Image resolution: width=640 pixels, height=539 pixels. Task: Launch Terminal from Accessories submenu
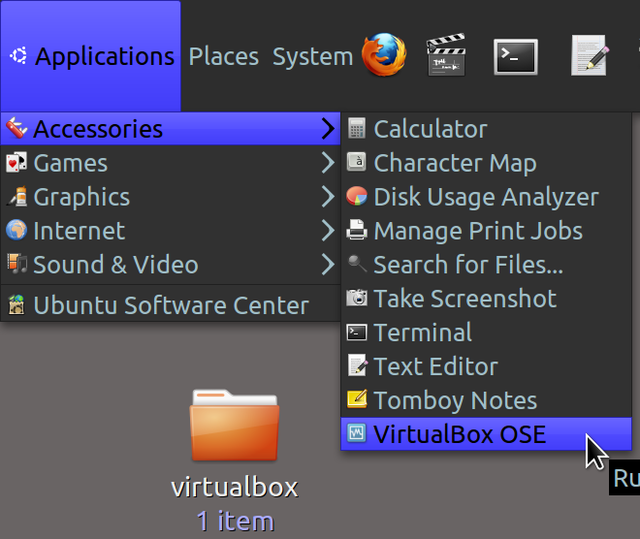pyautogui.click(x=486, y=332)
